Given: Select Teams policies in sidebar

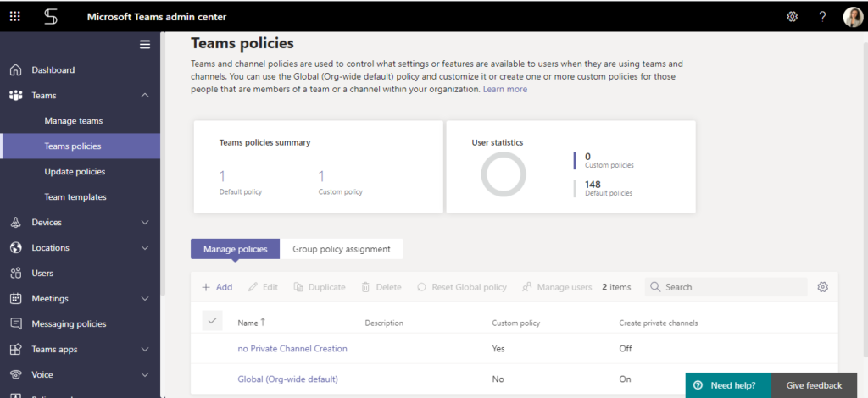Looking at the screenshot, I should point(81,146).
